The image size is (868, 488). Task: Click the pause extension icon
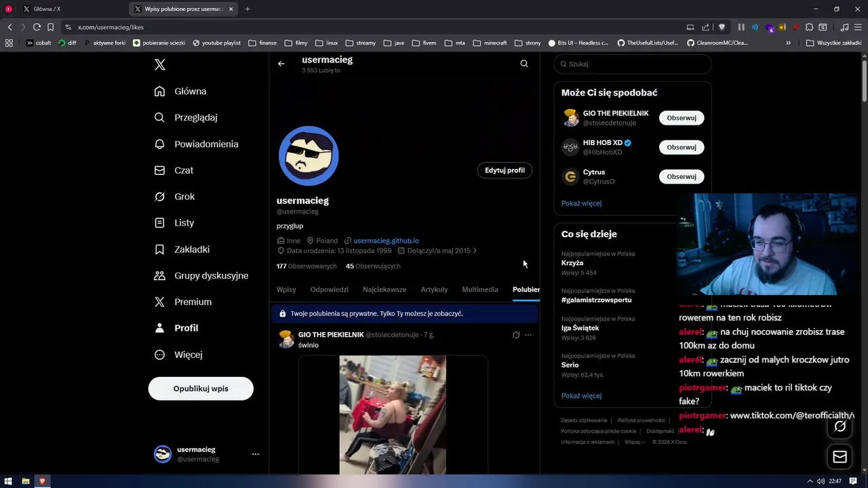(741, 27)
